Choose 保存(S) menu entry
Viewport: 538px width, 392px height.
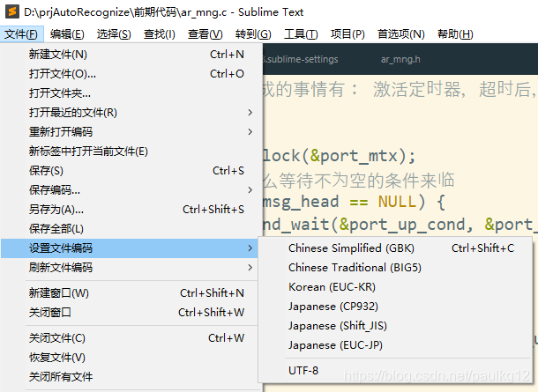click(130, 170)
